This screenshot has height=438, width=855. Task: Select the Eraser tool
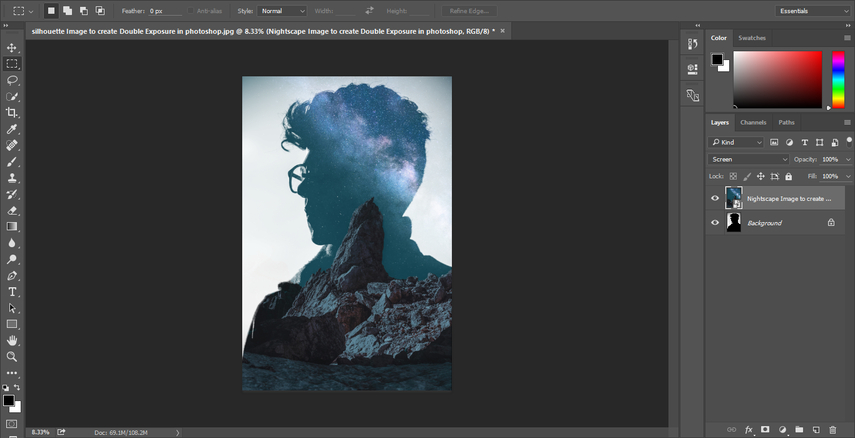(x=11, y=211)
